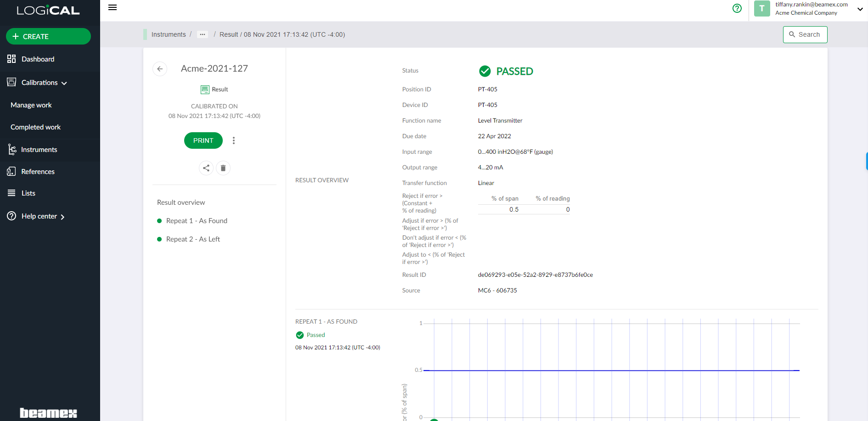Go to Completed work
The height and width of the screenshot is (421, 868).
pos(35,127)
